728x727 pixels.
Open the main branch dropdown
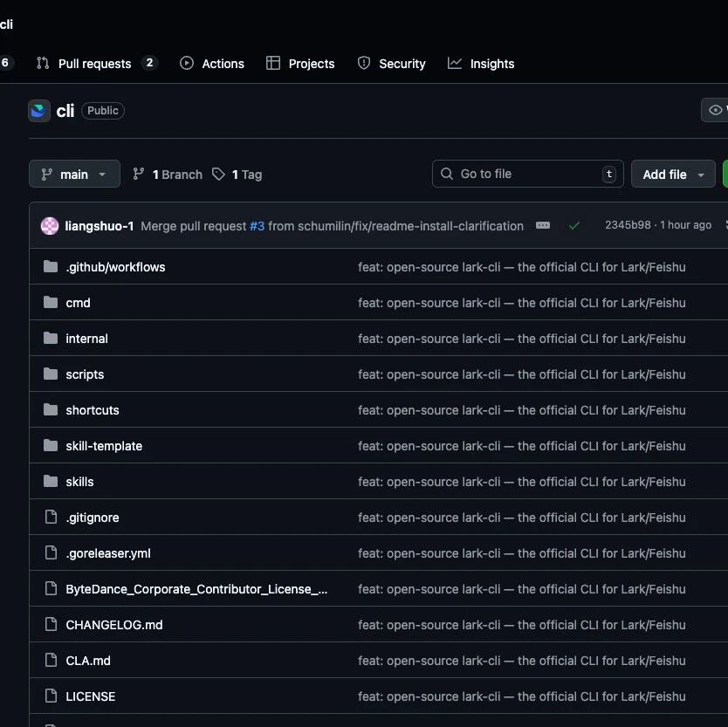[x=74, y=175]
